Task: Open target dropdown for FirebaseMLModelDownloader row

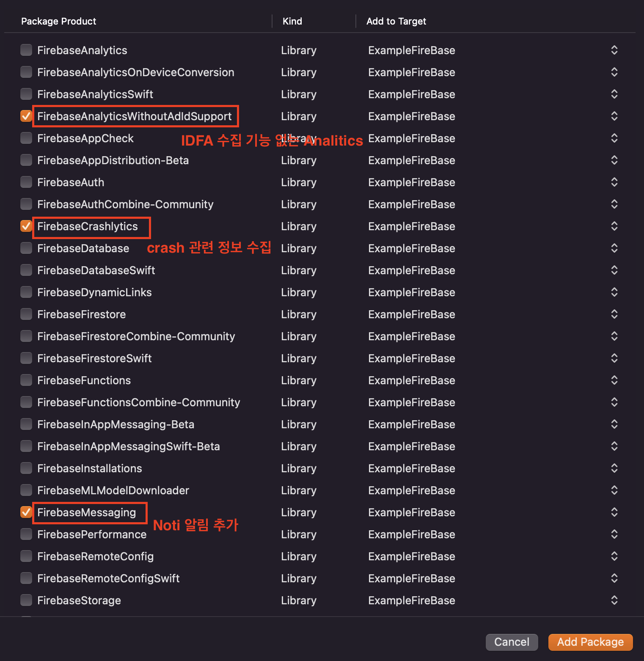Action: (614, 490)
